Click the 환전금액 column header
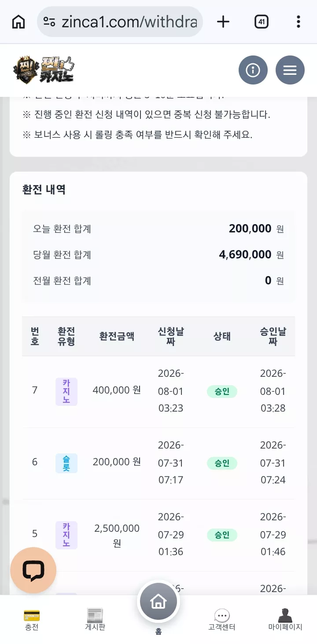Screen dimensions: 317x644 click(x=117, y=337)
